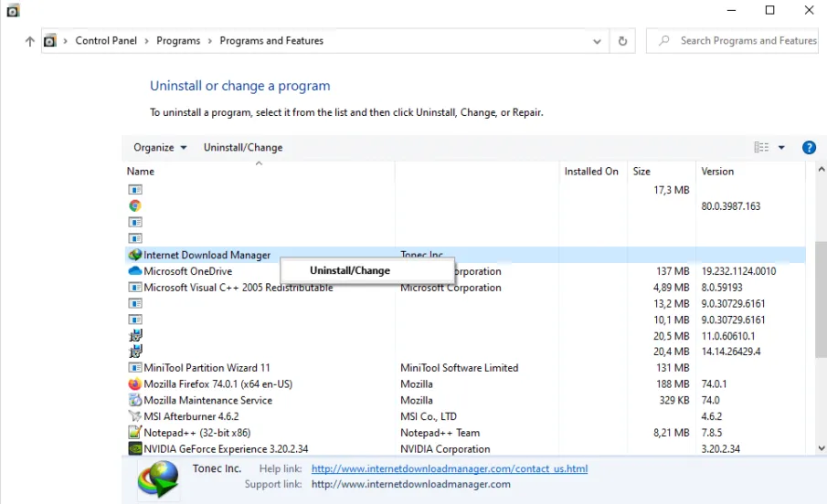Click the large IDM logo in details pane

coord(158,478)
